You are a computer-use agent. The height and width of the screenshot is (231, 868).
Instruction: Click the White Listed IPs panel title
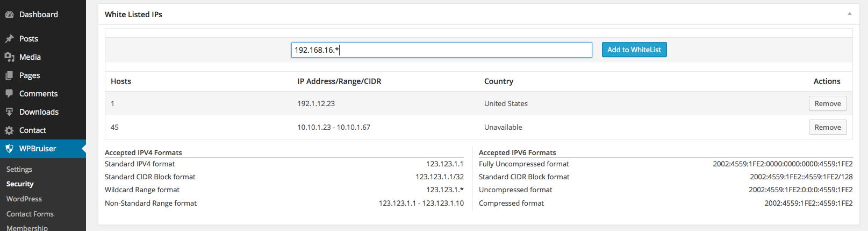click(133, 15)
